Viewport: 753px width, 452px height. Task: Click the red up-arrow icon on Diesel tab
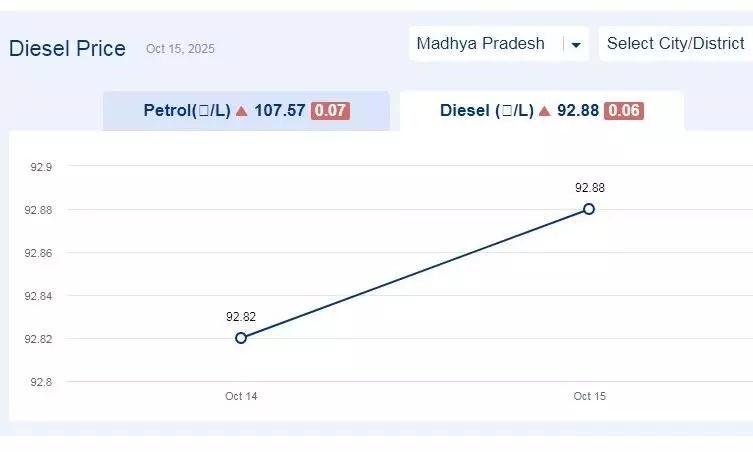[544, 111]
